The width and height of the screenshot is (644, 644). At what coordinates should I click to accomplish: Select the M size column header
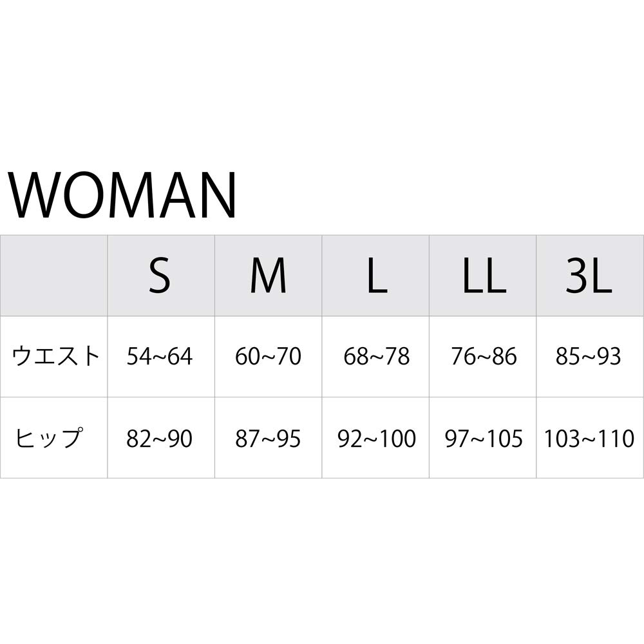268,275
